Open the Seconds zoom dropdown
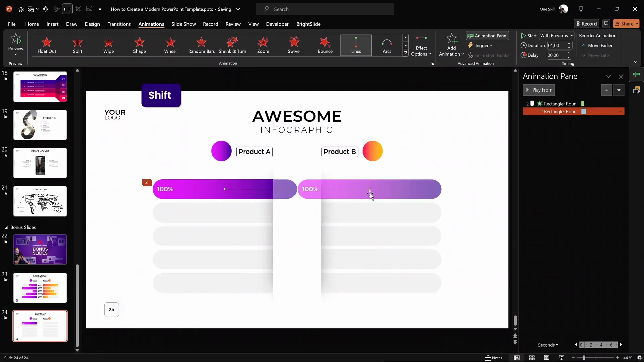The width and height of the screenshot is (644, 362). click(x=548, y=345)
